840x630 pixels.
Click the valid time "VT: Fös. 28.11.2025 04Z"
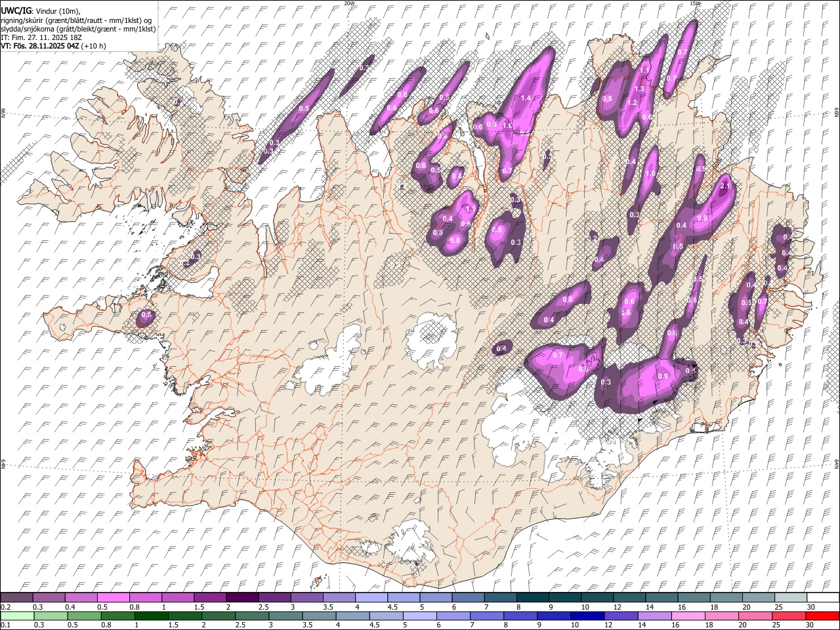coord(40,46)
